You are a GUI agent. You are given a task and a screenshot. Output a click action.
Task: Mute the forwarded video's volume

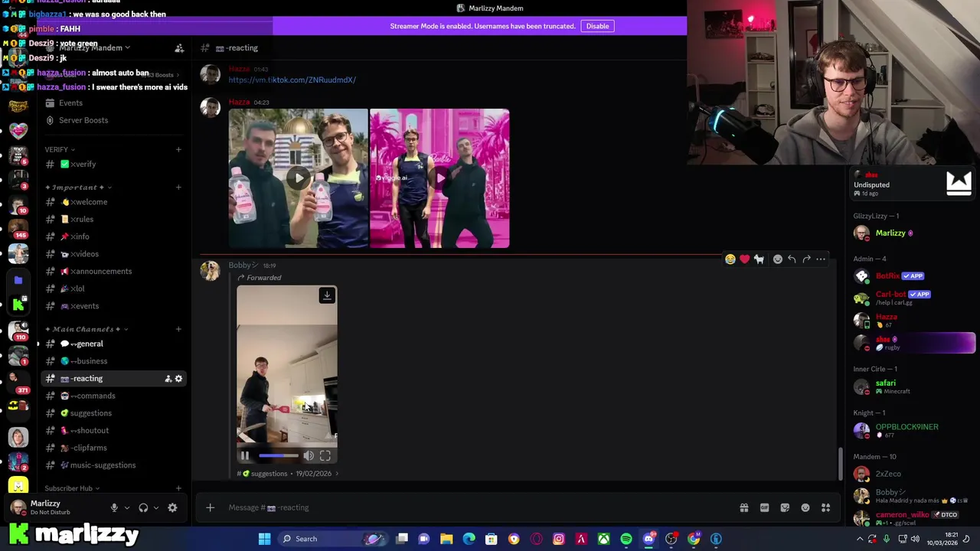tap(309, 456)
